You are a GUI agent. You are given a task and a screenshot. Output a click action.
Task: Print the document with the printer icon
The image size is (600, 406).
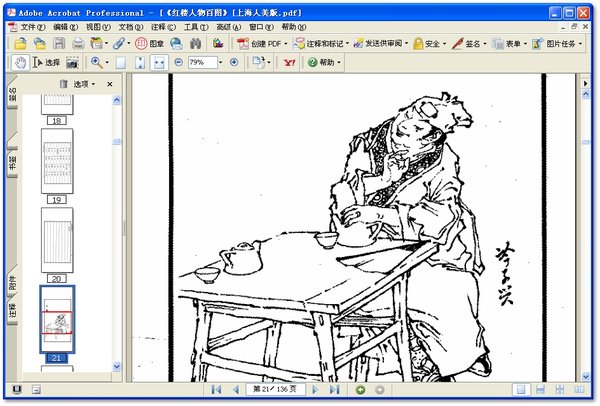coord(78,44)
